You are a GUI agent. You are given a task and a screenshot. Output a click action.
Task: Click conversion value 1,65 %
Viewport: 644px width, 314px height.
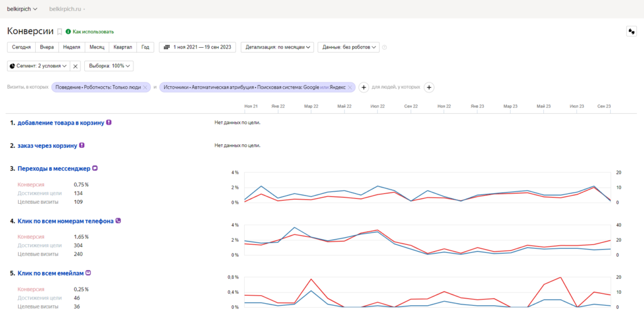(x=81, y=237)
